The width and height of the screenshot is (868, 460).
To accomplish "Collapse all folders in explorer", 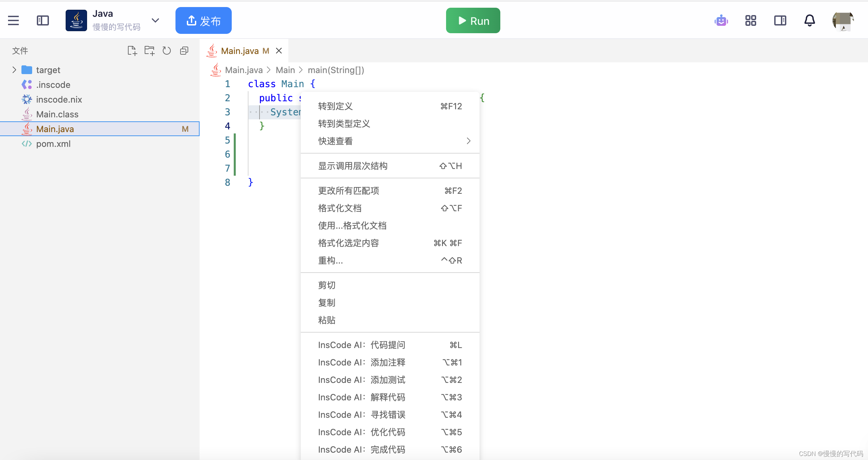I will tap(184, 51).
